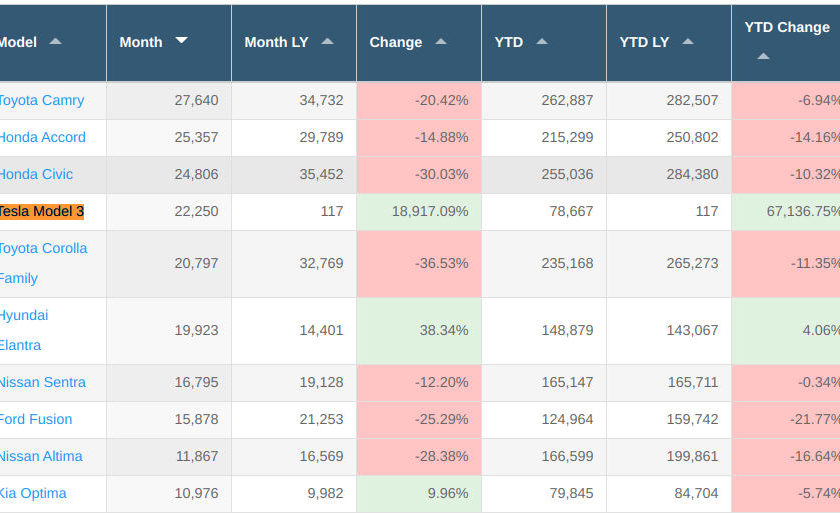Sort by YTD Change column arrow
Image resolution: width=840 pixels, height=513 pixels.
(x=763, y=56)
